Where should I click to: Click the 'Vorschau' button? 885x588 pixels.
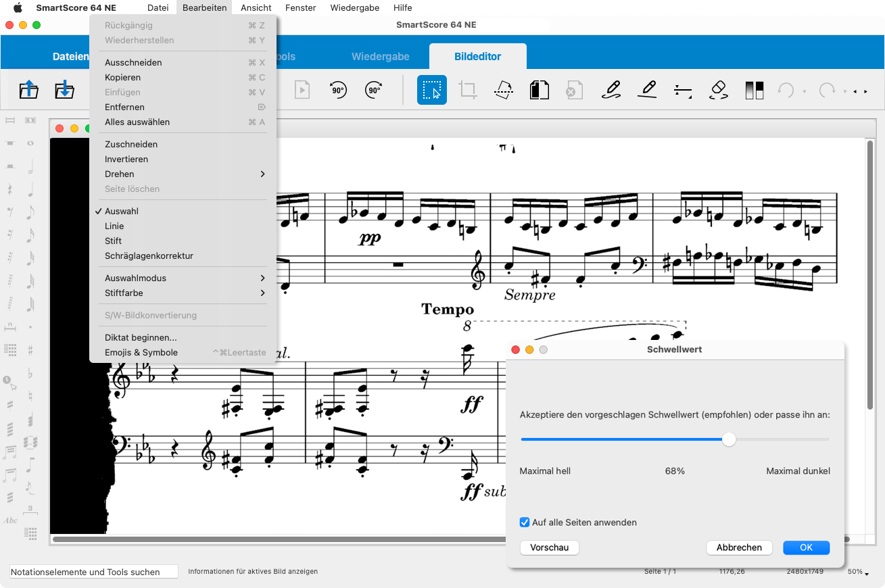coord(549,547)
